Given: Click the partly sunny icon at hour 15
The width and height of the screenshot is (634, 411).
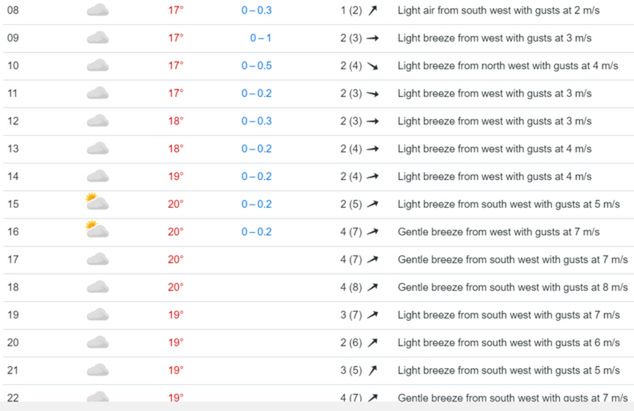Looking at the screenshot, I should point(97,203).
